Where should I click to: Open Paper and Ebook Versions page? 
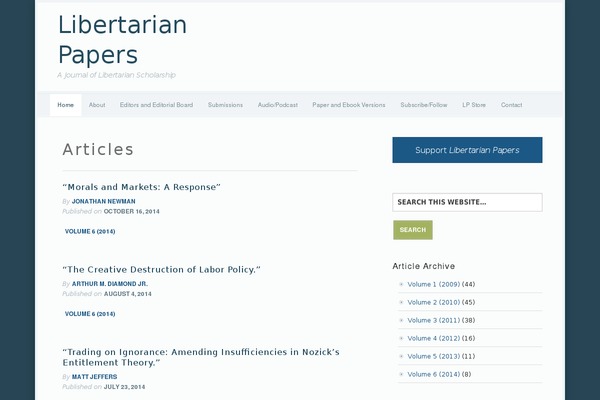(x=349, y=105)
